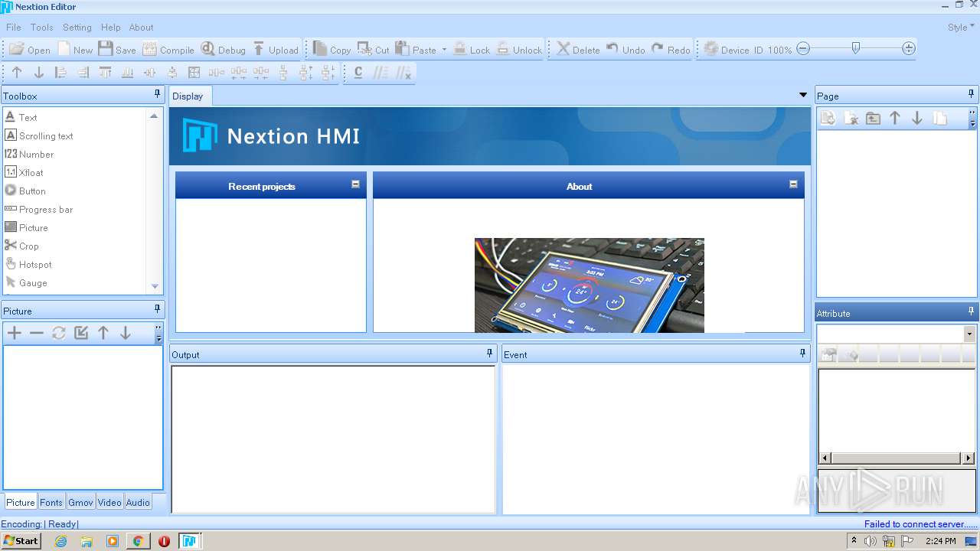Click the zoom in plus button
This screenshot has height=551, width=980.
909,48
